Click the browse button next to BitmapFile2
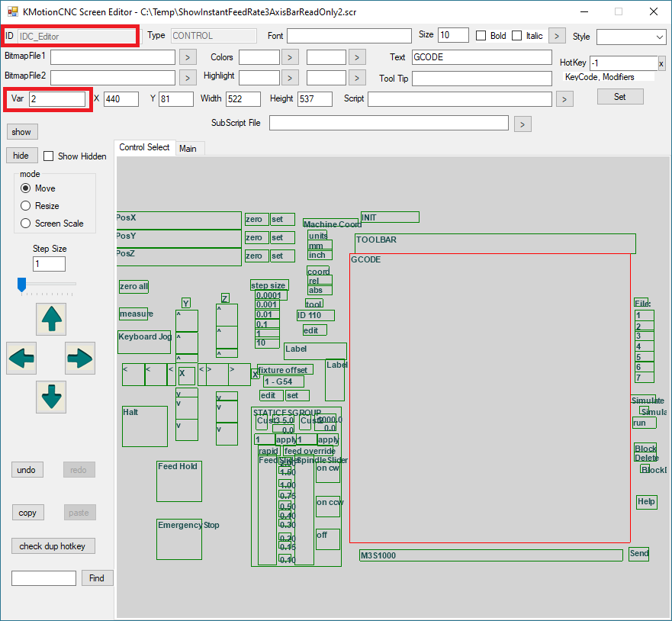This screenshot has width=672, height=621. pos(188,77)
